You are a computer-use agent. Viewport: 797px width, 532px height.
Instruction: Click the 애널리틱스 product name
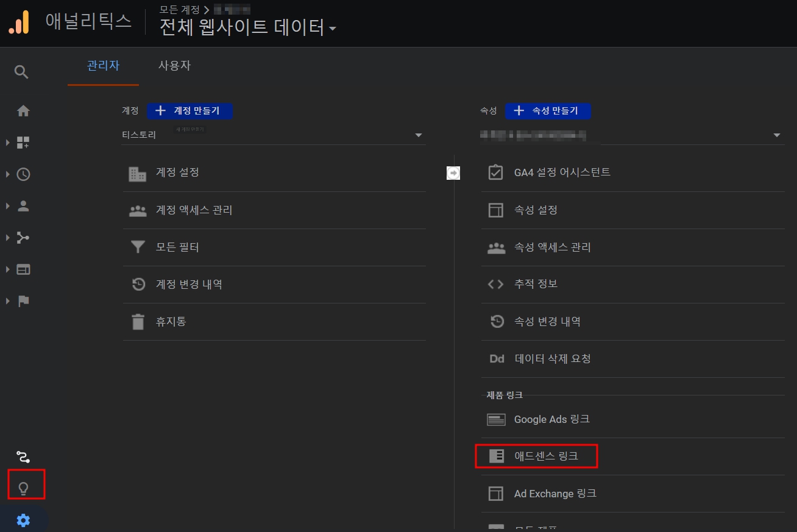(x=88, y=21)
